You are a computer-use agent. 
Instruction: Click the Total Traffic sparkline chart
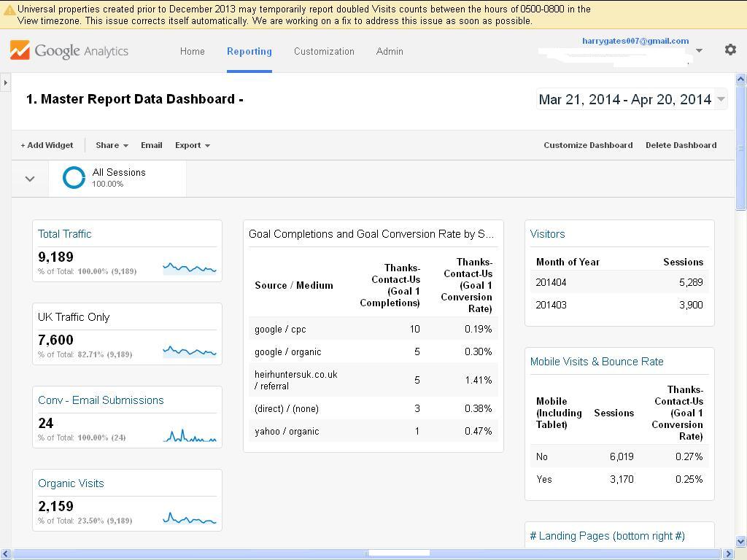pos(190,268)
